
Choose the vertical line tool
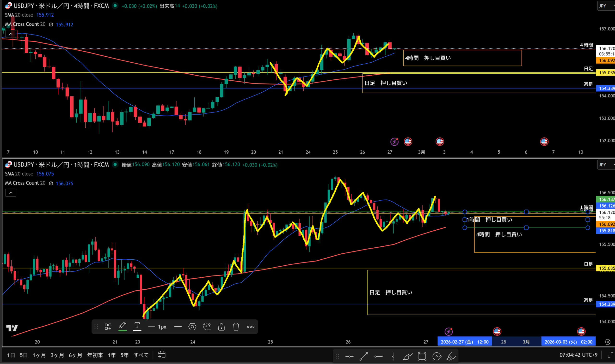pyautogui.click(x=393, y=356)
